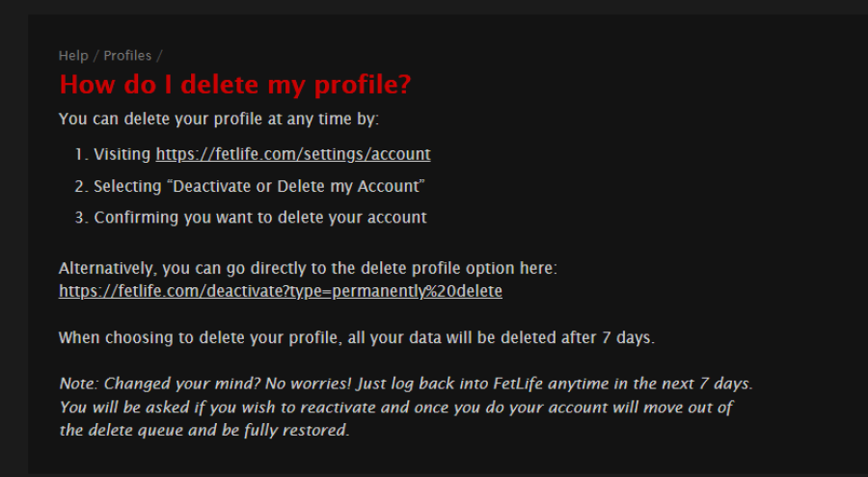Open the fetlife.com/settings/account link
This screenshot has width=868, height=477.
[x=292, y=154]
